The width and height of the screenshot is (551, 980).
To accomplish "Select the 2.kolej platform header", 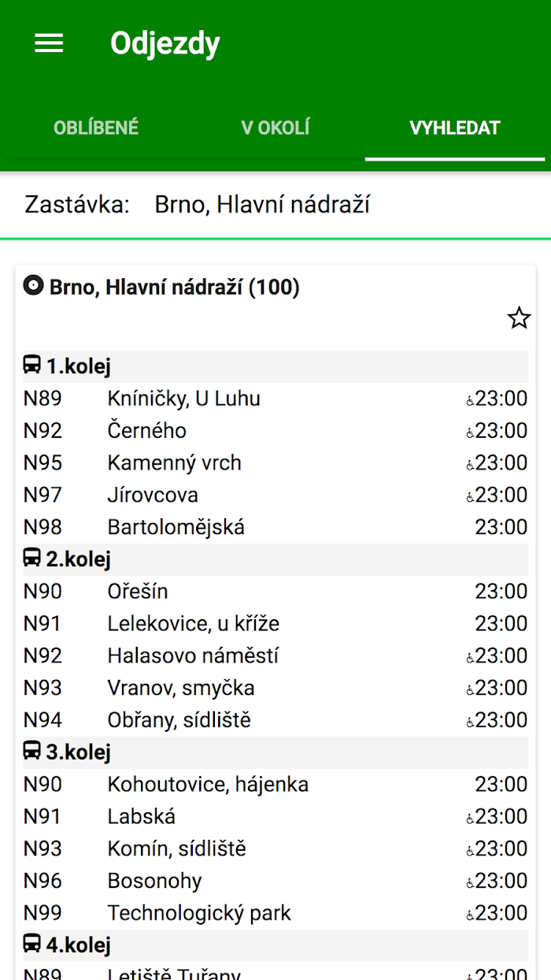I will coord(275,559).
